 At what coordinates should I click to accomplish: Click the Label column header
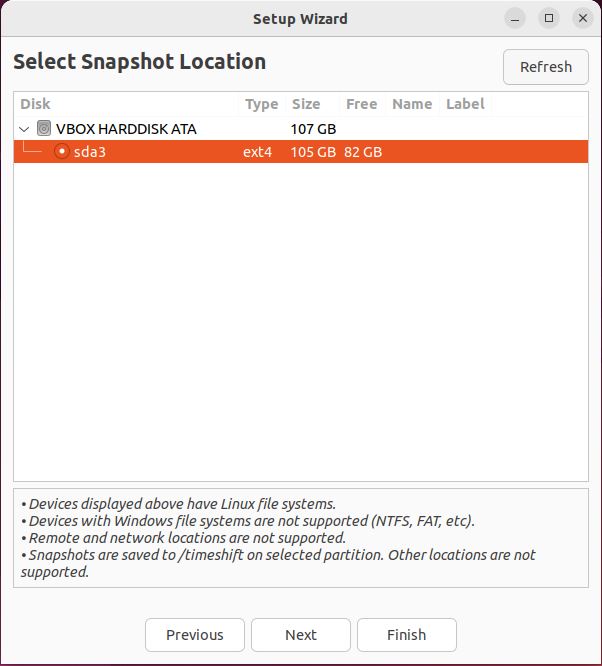click(x=465, y=104)
